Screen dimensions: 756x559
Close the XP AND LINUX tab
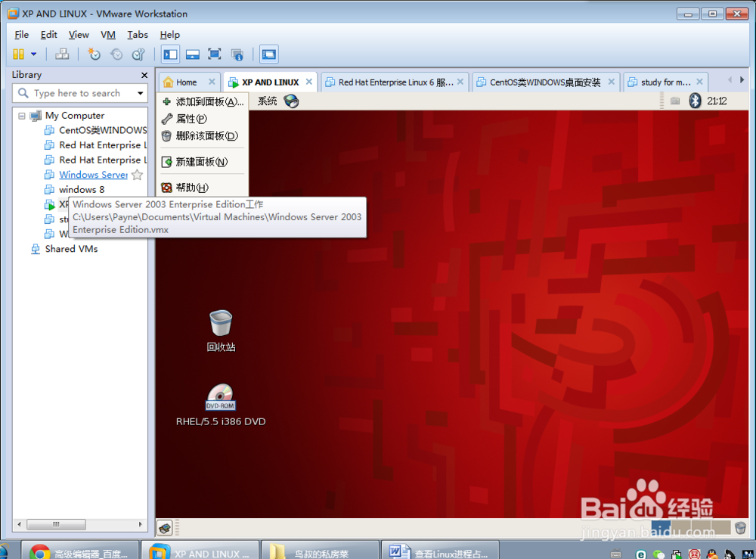309,82
